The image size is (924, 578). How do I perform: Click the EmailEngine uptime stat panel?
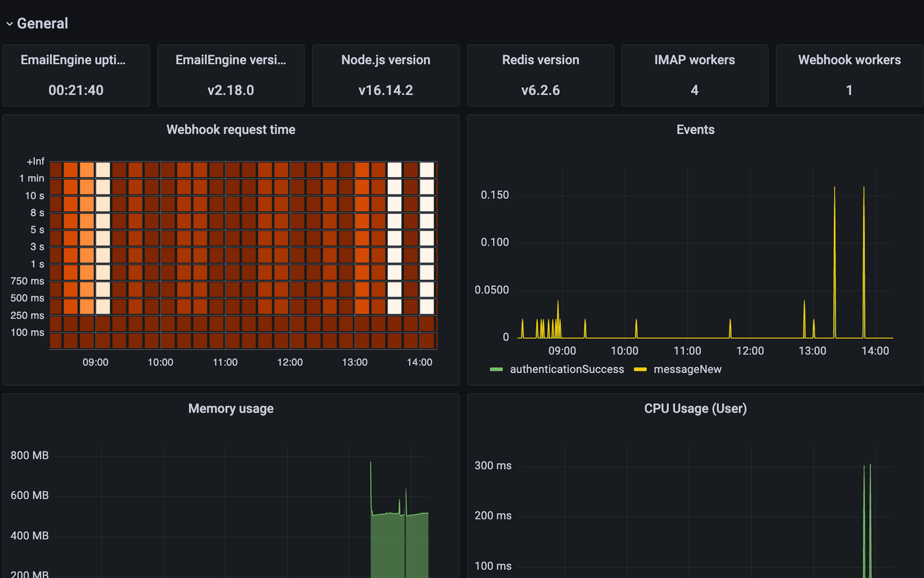pos(76,76)
